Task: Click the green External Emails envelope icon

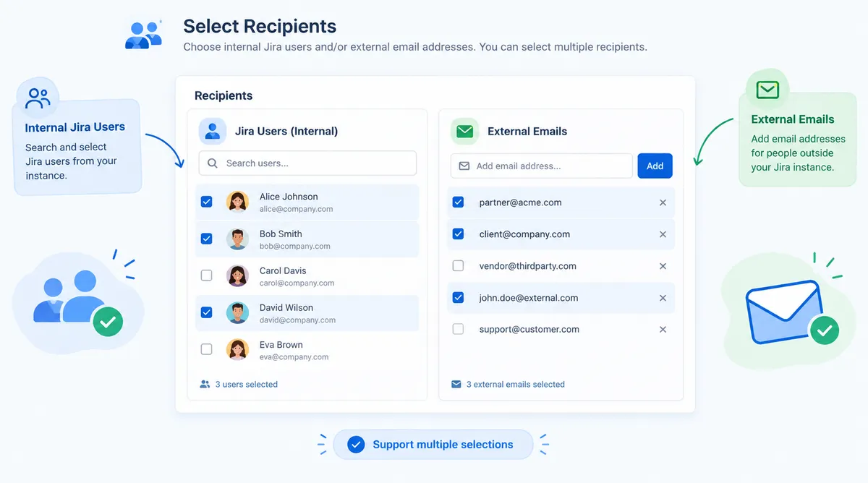Action: (x=464, y=131)
